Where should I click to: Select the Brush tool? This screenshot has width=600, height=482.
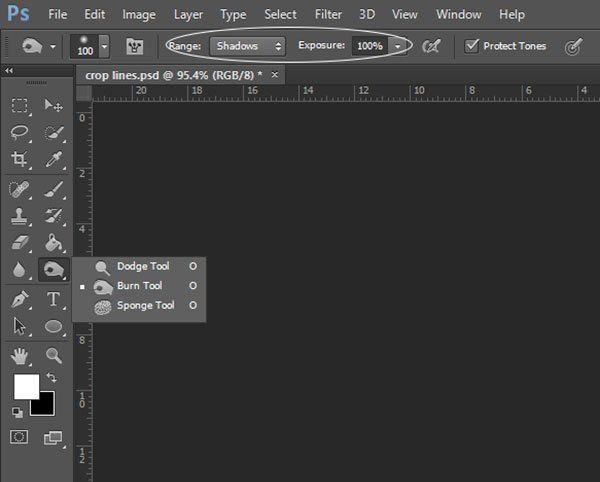53,189
